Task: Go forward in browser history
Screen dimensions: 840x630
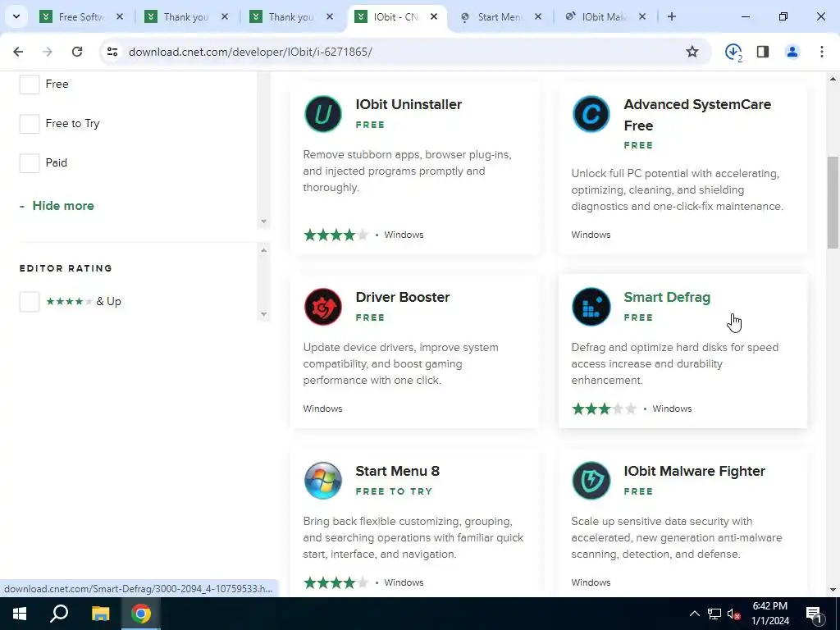Action: click(48, 52)
